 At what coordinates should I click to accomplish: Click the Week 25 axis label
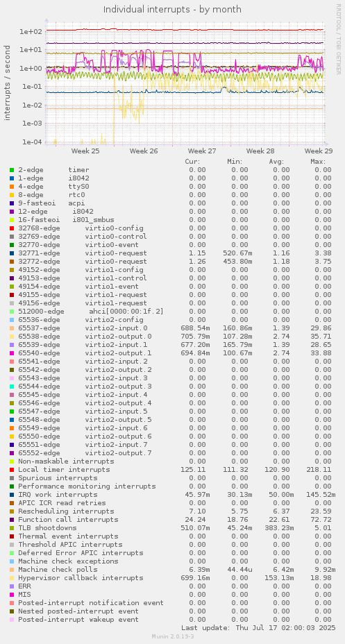tap(85, 151)
